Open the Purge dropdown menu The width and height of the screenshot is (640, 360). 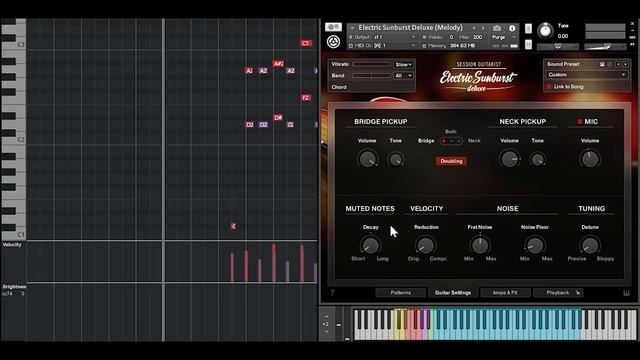(503, 37)
